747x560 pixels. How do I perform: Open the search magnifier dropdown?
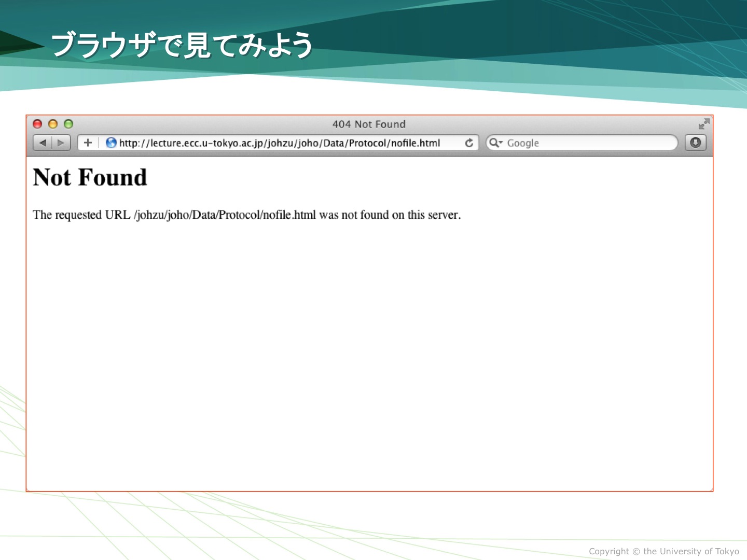(496, 143)
